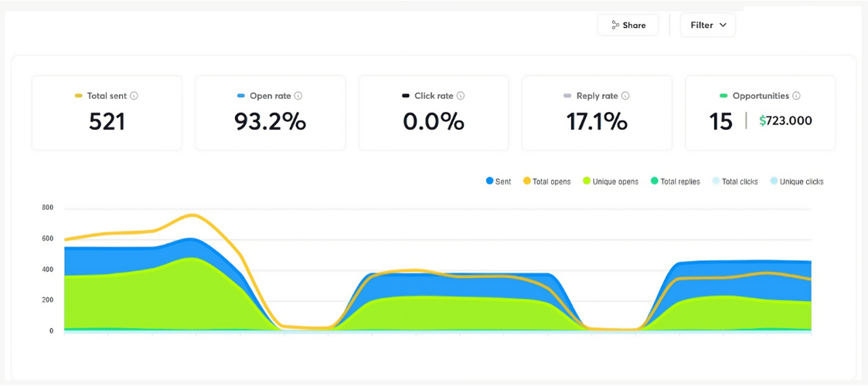Click the info icon beside Reply rate
The width and height of the screenshot is (868, 386).
pyautogui.click(x=625, y=96)
